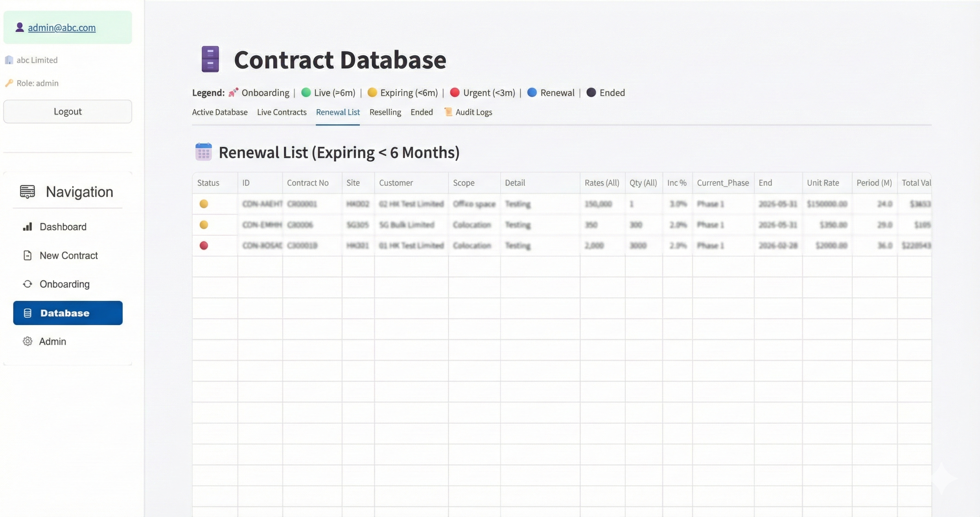980x517 pixels.
Task: Sort by the Unit Rate column header
Action: tap(823, 183)
